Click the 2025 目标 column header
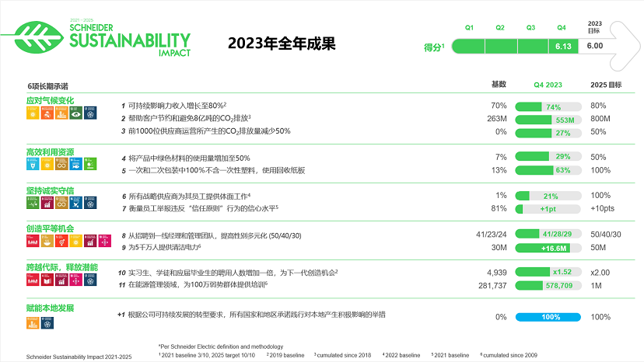Image resolution: width=644 pixels, height=362 pixels. click(x=606, y=85)
